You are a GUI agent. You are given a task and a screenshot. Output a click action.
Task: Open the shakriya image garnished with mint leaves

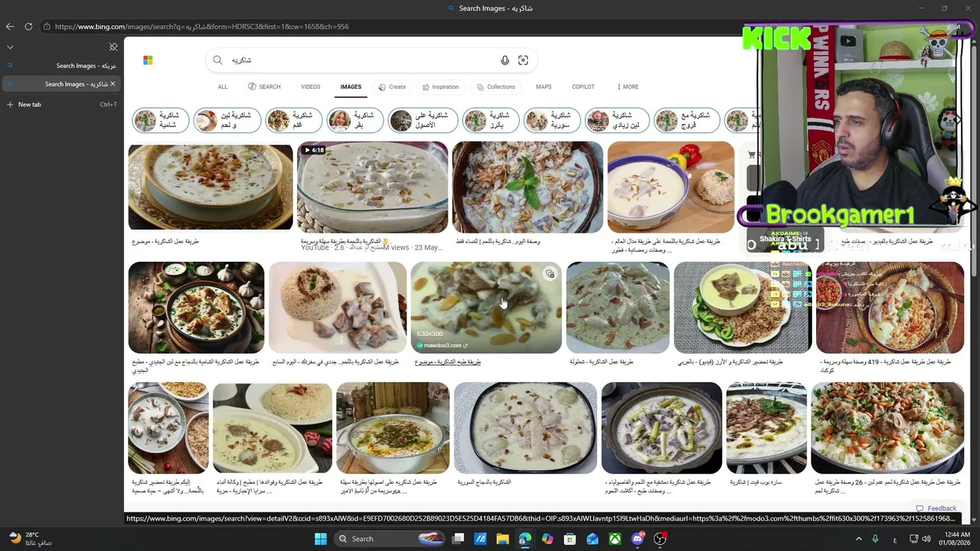pos(528,187)
